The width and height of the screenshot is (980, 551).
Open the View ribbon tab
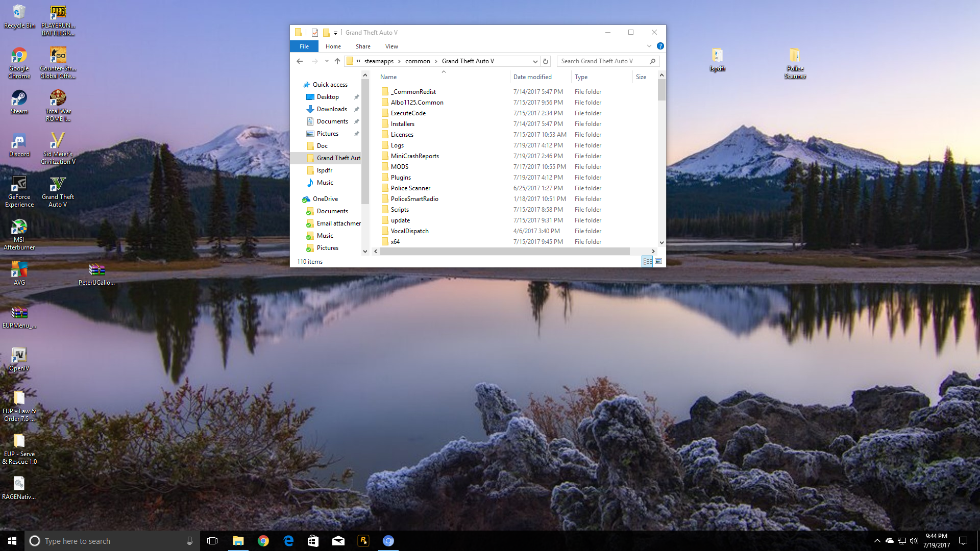tap(391, 46)
